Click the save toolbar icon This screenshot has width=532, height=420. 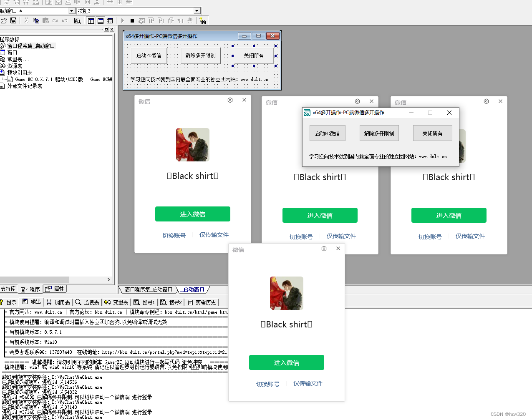point(13,20)
